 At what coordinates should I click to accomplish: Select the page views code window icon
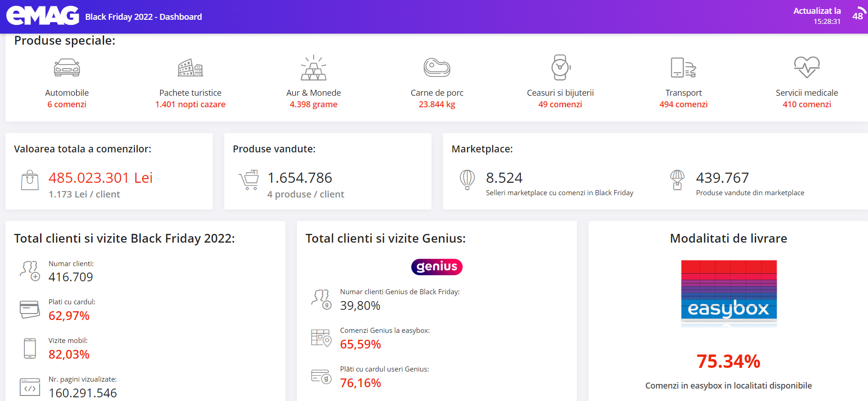coord(29,387)
